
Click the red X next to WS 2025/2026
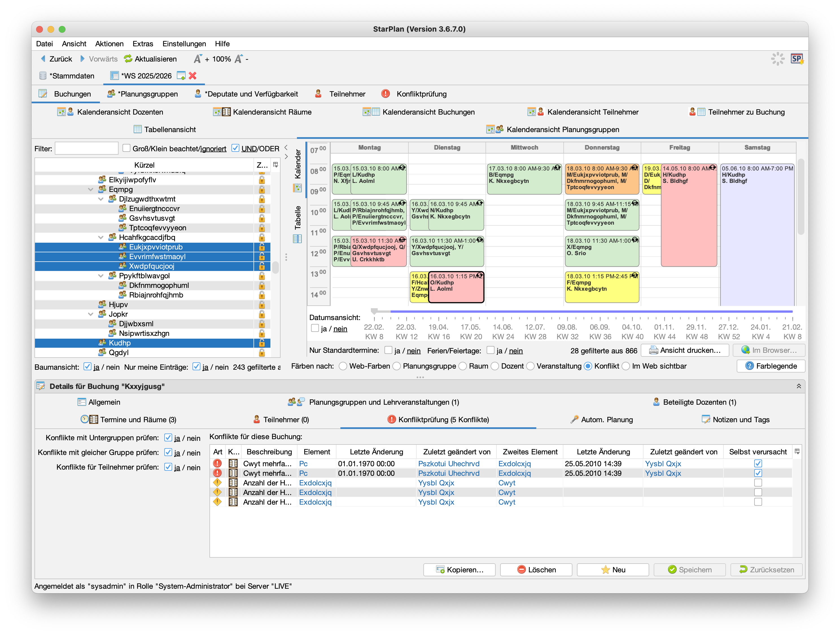[x=193, y=76]
